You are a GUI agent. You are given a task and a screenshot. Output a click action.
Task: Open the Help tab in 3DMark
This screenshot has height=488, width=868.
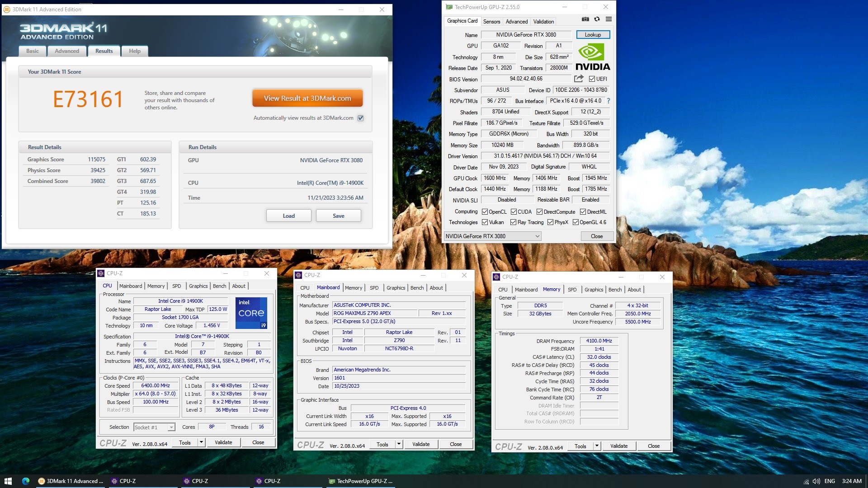pos(135,51)
